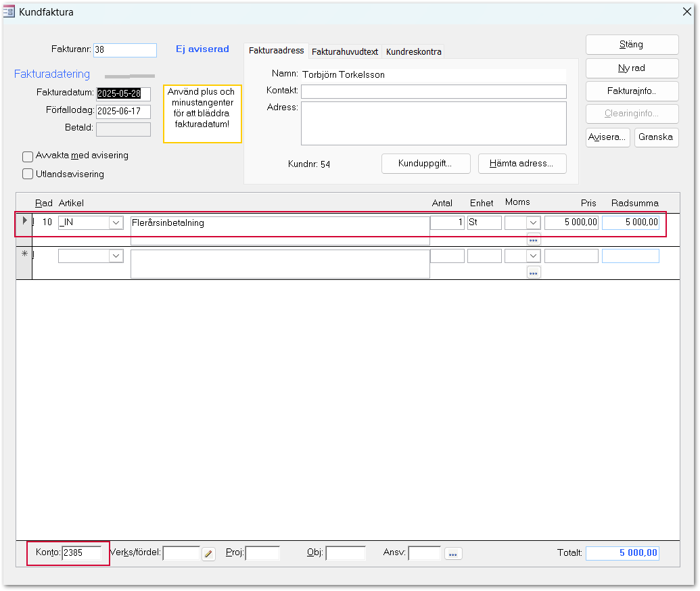Click the ellipsis button under Moms on new row
This screenshot has width=700, height=591.
tap(534, 273)
